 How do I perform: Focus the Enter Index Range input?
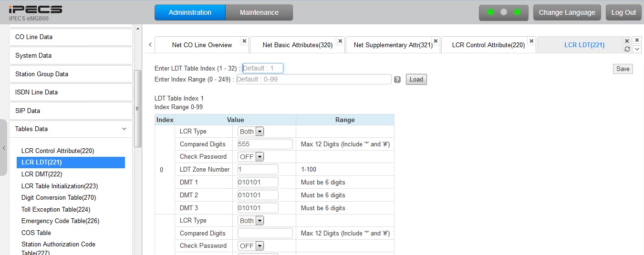point(313,79)
